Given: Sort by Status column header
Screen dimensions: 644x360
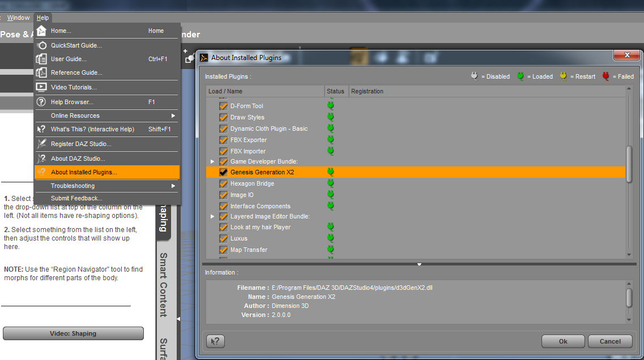Looking at the screenshot, I should [x=336, y=91].
